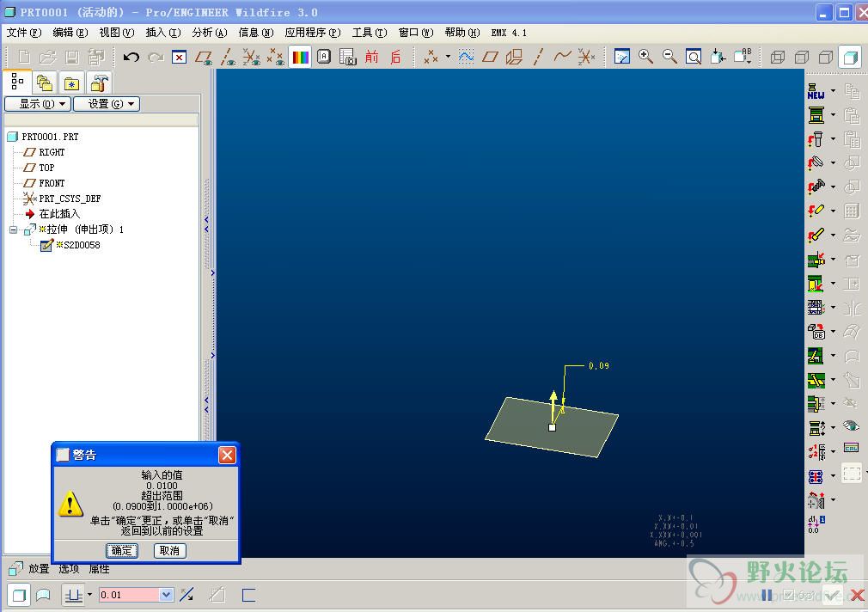Screen dimensions: 868x612
Task: Click the Redo arrow icon
Action: click(x=156, y=57)
